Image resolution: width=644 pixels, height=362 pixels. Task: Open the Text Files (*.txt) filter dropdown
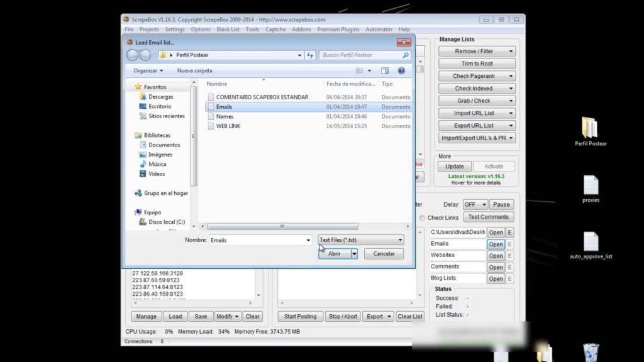(360, 239)
